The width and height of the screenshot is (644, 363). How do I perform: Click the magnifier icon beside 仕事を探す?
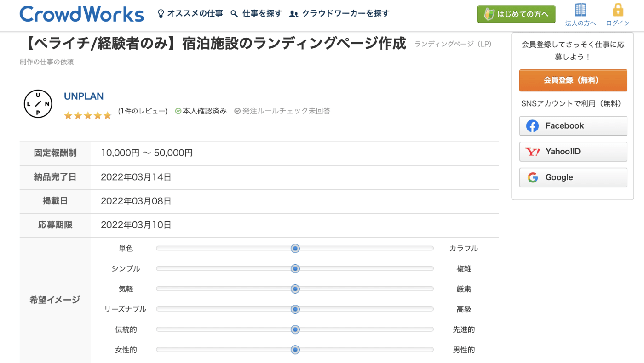235,14
